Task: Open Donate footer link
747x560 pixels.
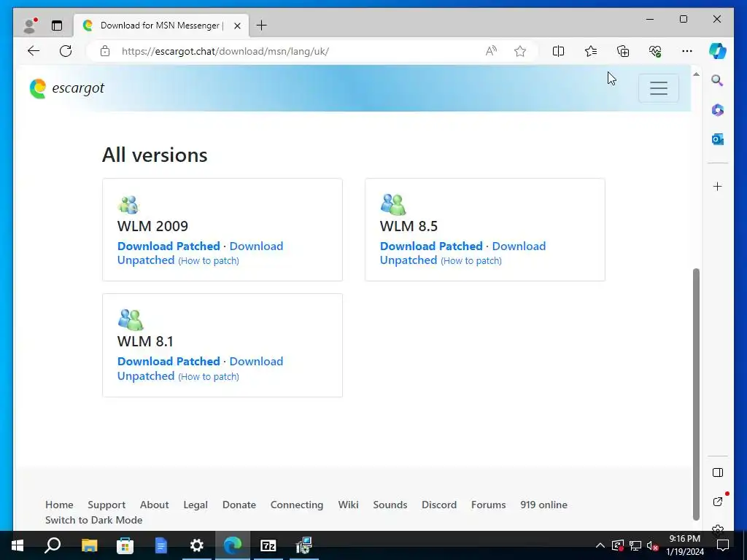Action: click(239, 505)
